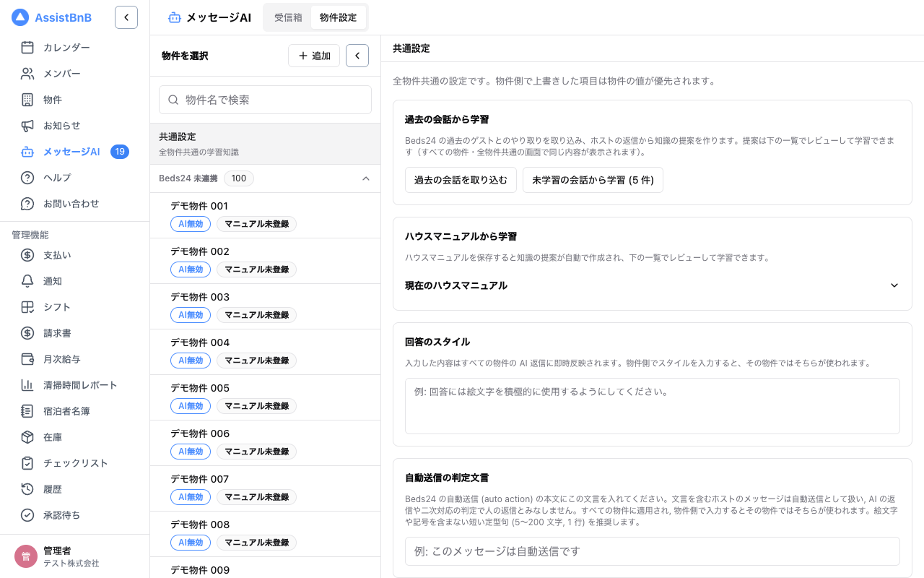Open シフト icon in the sidebar
This screenshot has width=924, height=578.
(27, 307)
